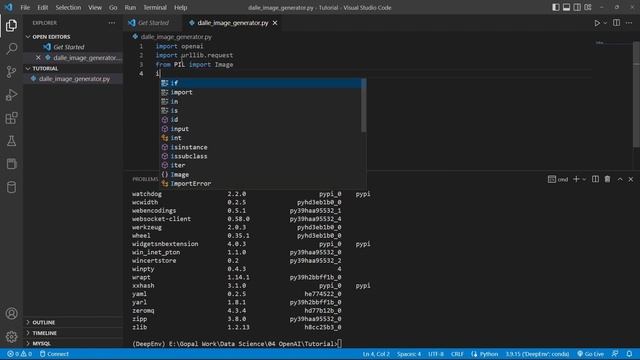This screenshot has height=360, width=640.
Task: Choose 'isinstance' autocomplete suggestion
Action: (260, 147)
